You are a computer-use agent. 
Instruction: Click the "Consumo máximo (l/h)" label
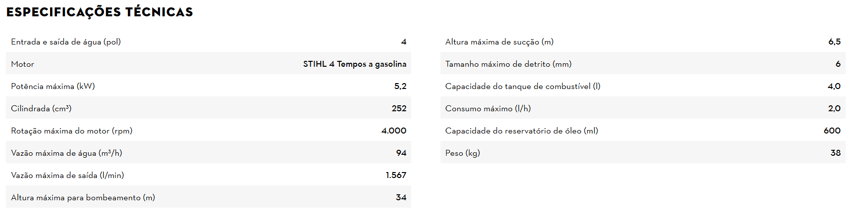point(488,109)
